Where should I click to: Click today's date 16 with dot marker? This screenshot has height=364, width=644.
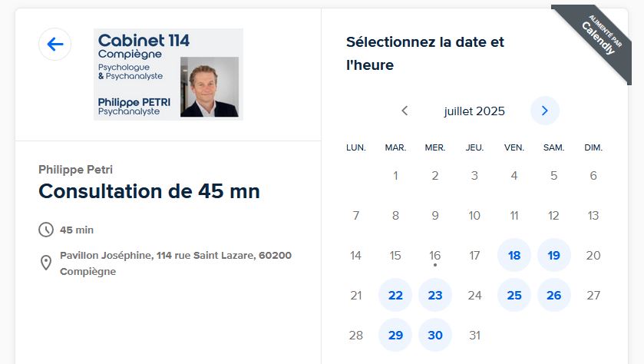point(435,256)
